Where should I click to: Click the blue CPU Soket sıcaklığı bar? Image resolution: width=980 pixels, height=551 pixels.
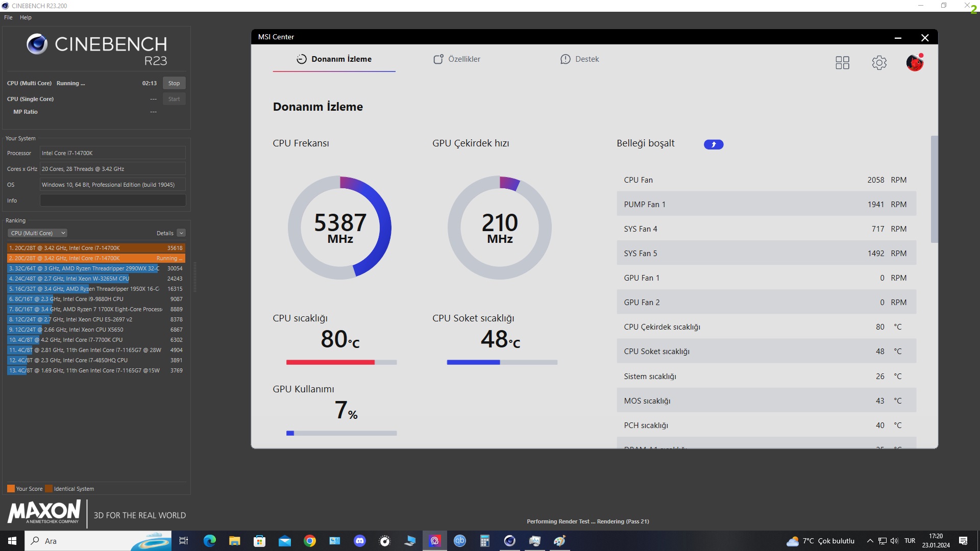tap(502, 362)
